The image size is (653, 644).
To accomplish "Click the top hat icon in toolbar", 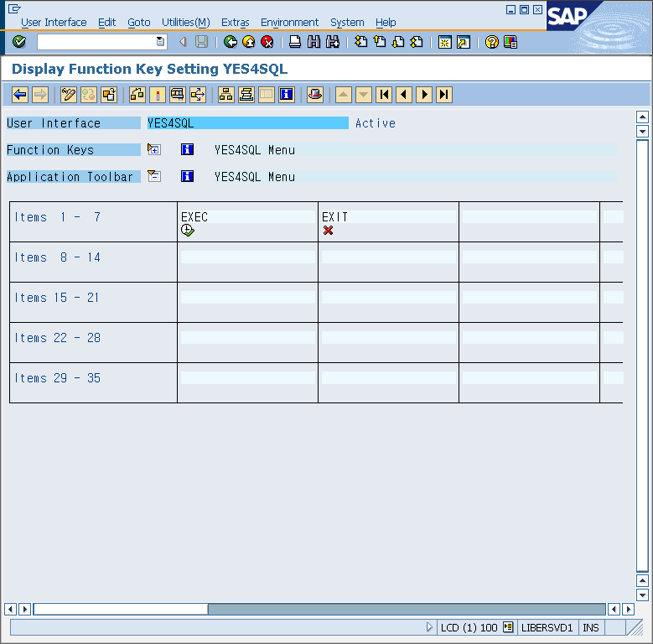I will [x=315, y=95].
